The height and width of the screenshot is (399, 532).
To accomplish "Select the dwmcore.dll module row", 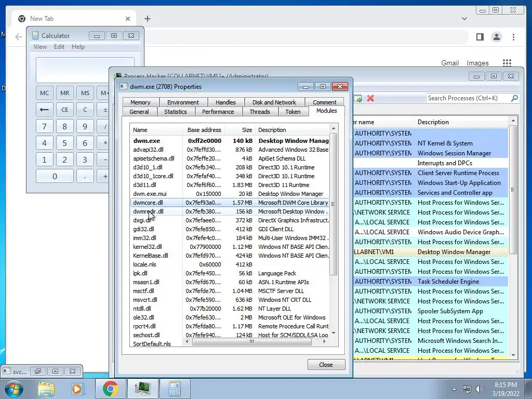I will point(230,203).
